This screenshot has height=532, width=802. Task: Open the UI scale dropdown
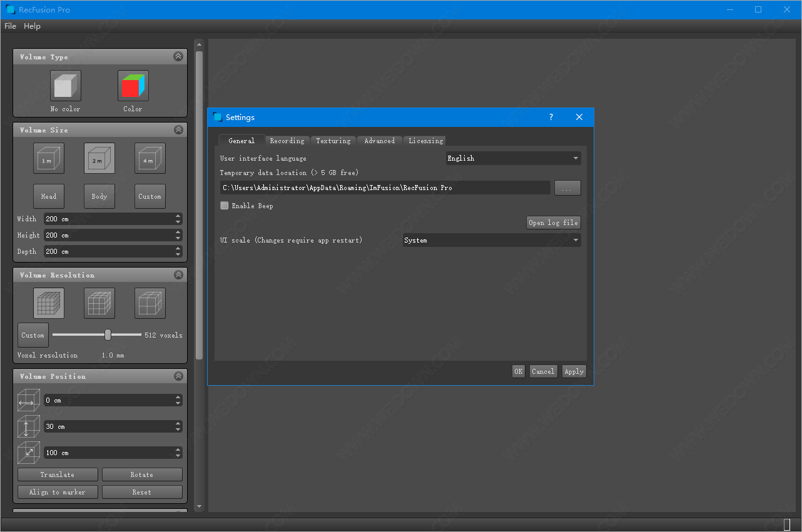pos(492,240)
